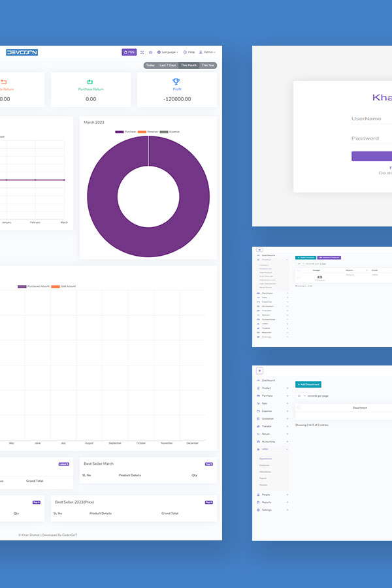Viewport: 392px width, 588px height.
Task: Click the Return icon in department window sidebar
Action: tap(258, 434)
